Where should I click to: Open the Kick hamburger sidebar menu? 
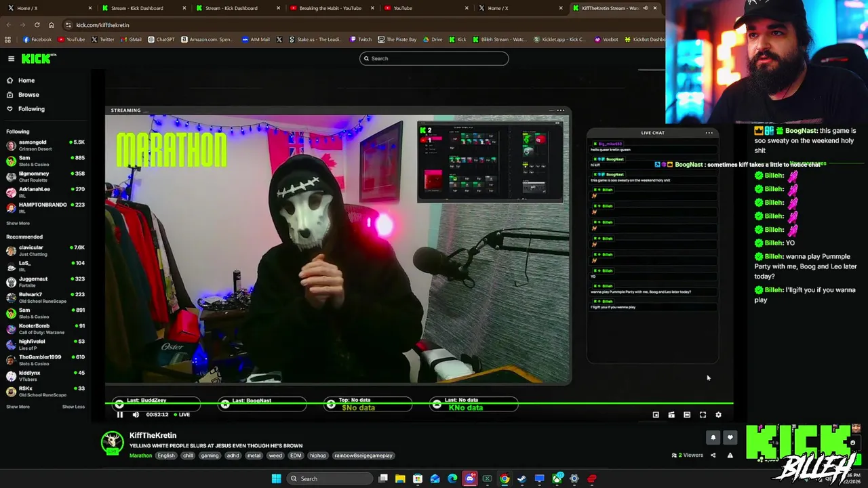tap(11, 59)
